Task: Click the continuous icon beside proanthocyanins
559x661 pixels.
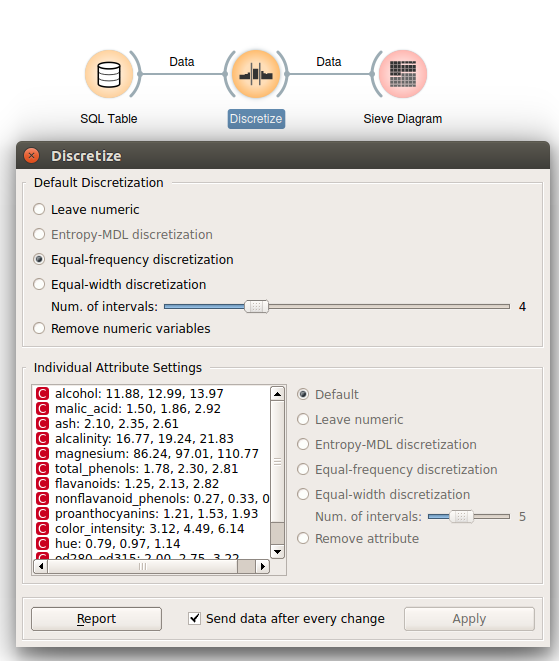Action: [43, 514]
